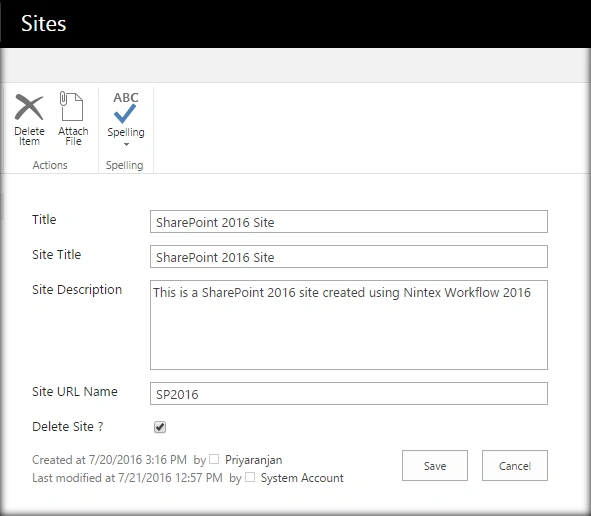Open Priyaranjan user profile link

(x=253, y=460)
